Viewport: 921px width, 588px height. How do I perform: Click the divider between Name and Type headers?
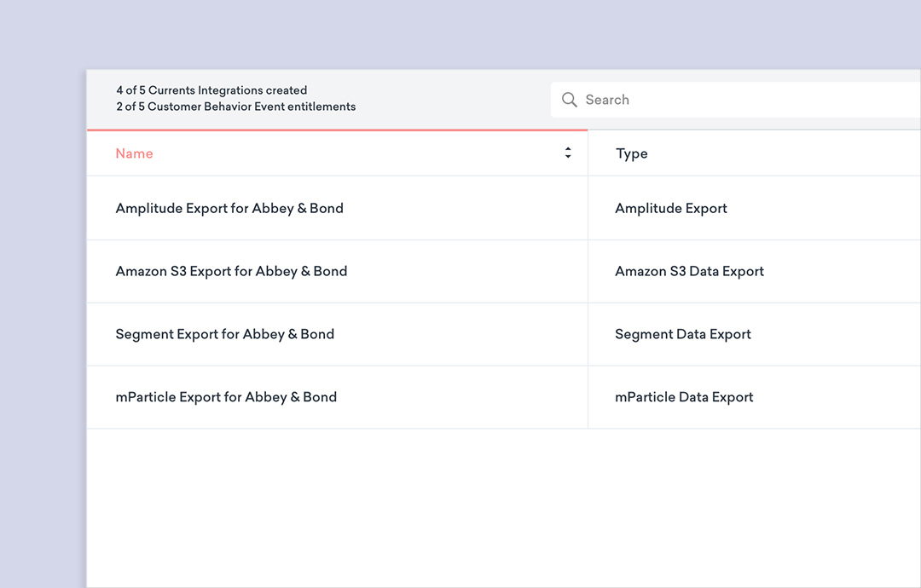coord(588,153)
